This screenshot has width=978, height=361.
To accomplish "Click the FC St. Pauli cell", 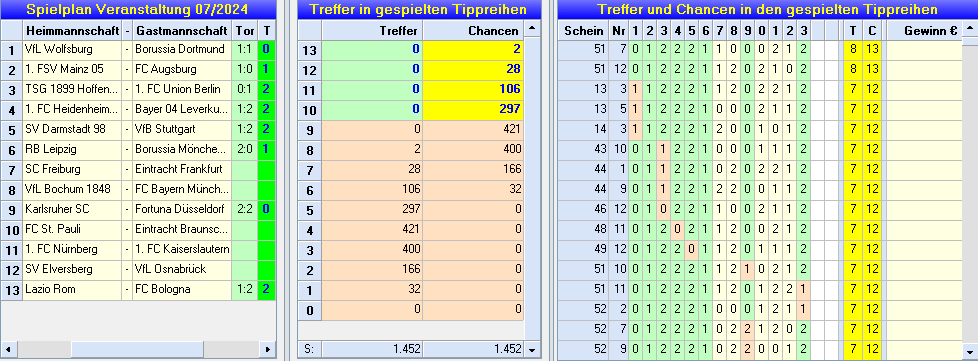I will click(72, 229).
